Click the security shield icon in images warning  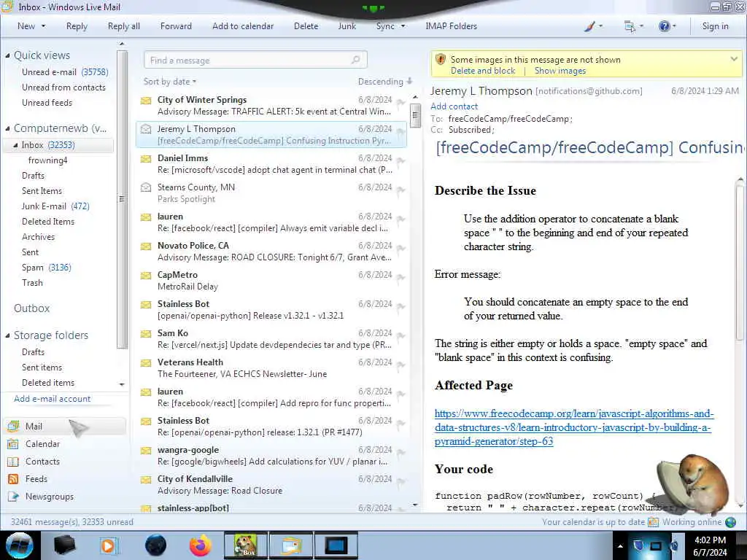[441, 60]
